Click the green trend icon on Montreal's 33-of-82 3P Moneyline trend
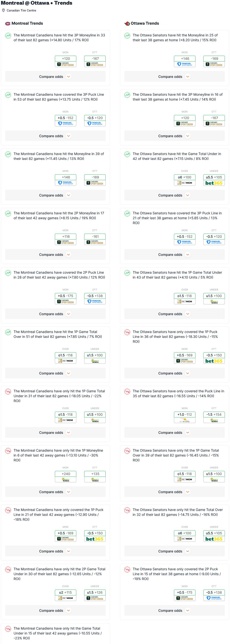The height and width of the screenshot is (644, 230). 8,35
